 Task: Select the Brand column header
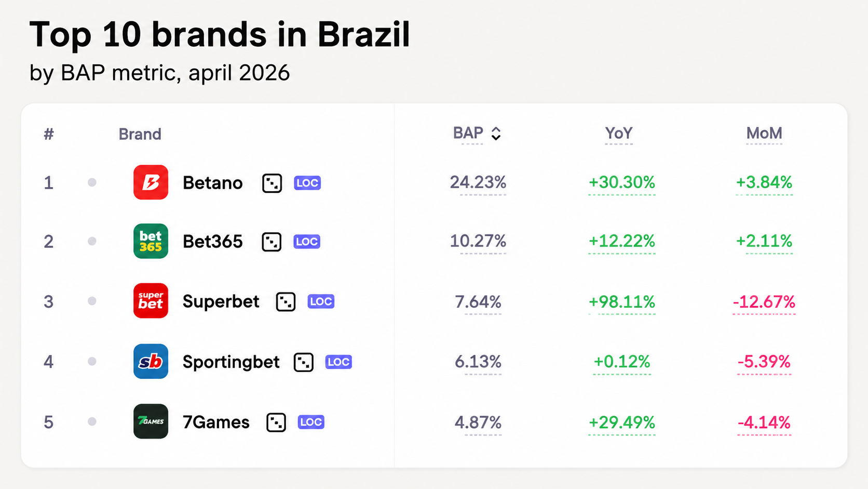(140, 134)
